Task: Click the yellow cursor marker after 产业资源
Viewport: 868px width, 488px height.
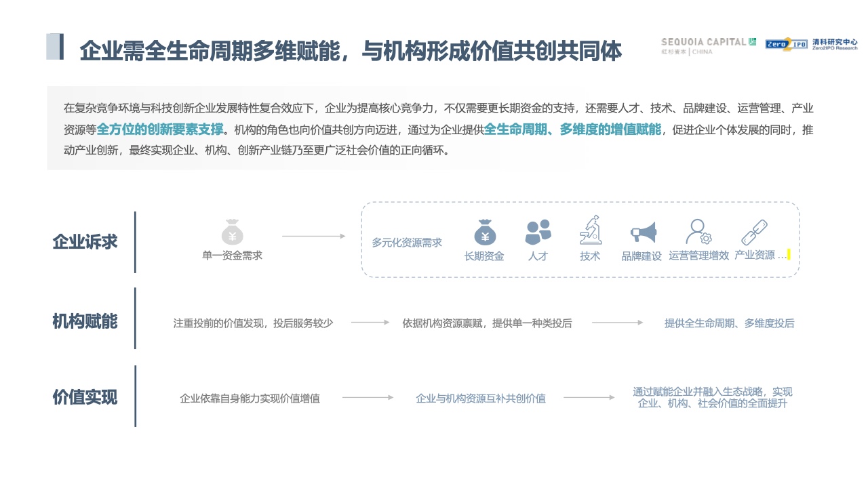Action: coord(789,255)
